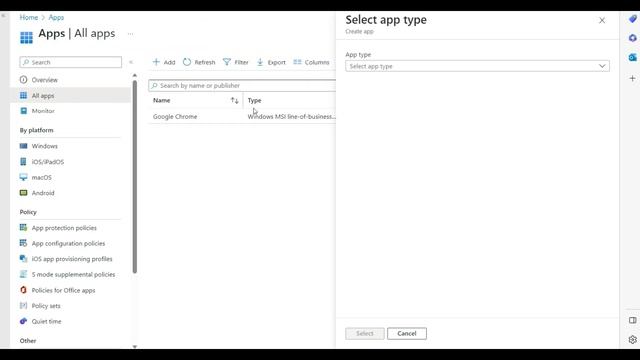
Task: Click the Monitor icon in sidebar
Action: [23, 111]
